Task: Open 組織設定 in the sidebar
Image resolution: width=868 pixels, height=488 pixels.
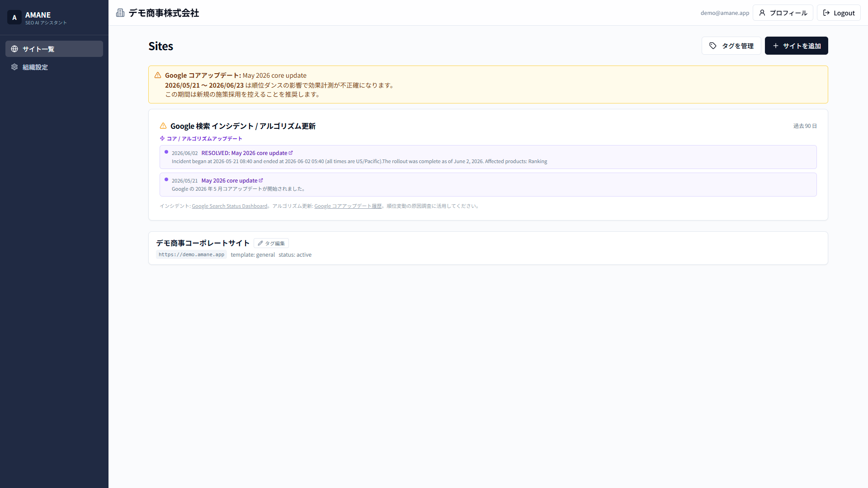Action: click(x=54, y=67)
